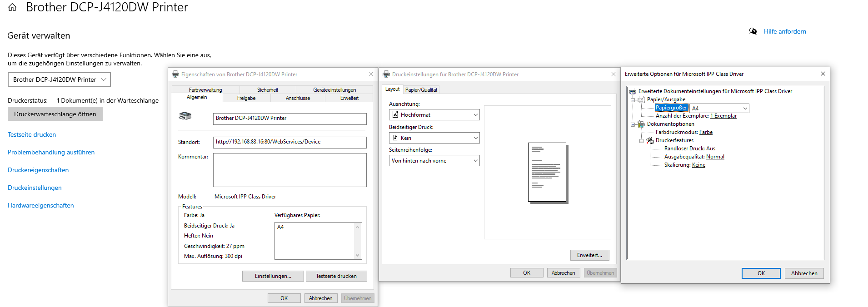
Task: Open the Druckereigenschaften link
Action: click(38, 170)
